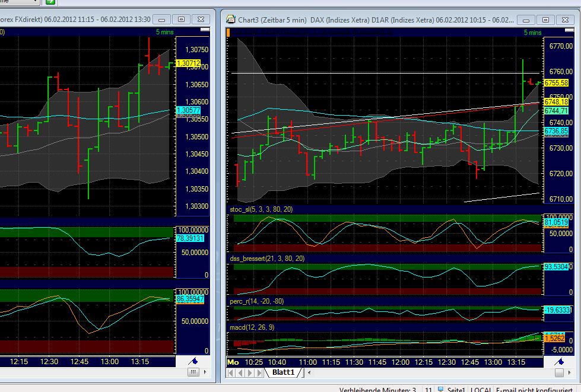581x392 pixels.
Task: Click the green arrow button in top toolbar
Action: point(50,2)
